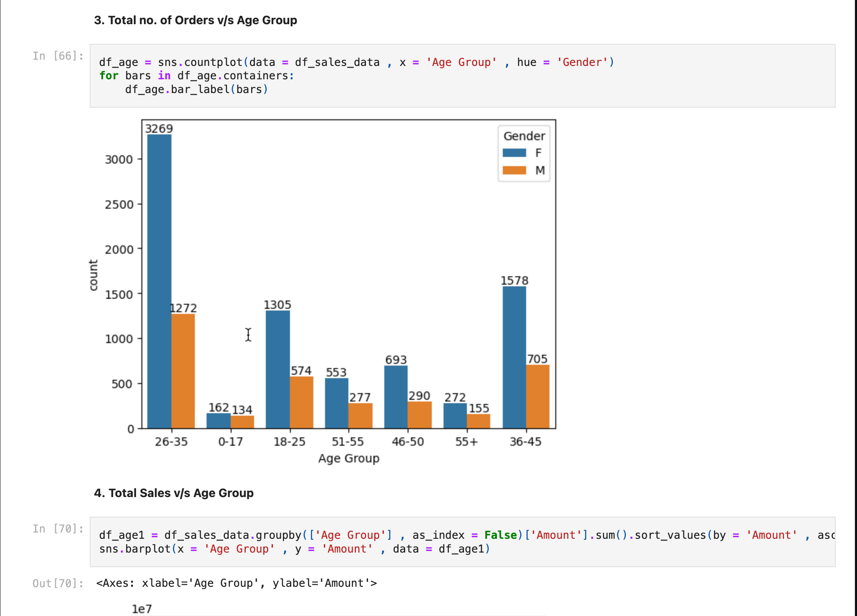Click the 'Gender' legend title
The width and height of the screenshot is (857, 616).
point(524,136)
